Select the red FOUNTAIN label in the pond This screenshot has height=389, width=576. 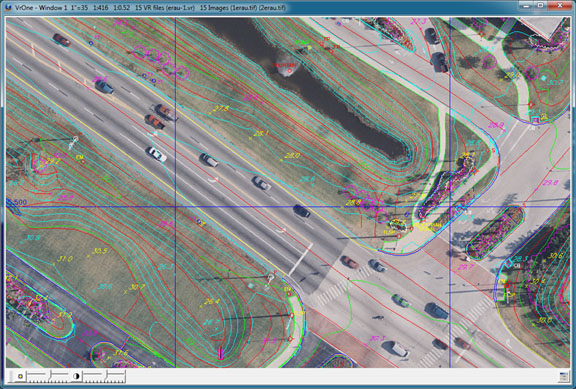click(x=284, y=65)
